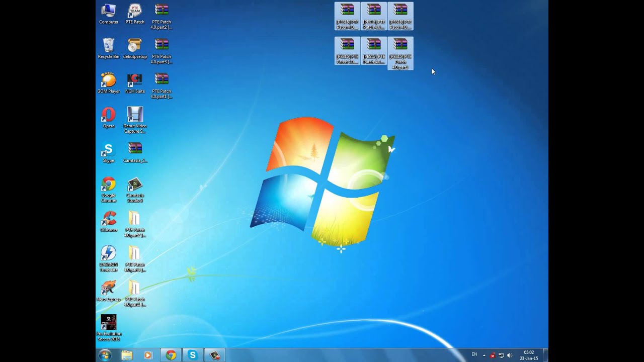Open the clock showing 05:02

(x=529, y=355)
